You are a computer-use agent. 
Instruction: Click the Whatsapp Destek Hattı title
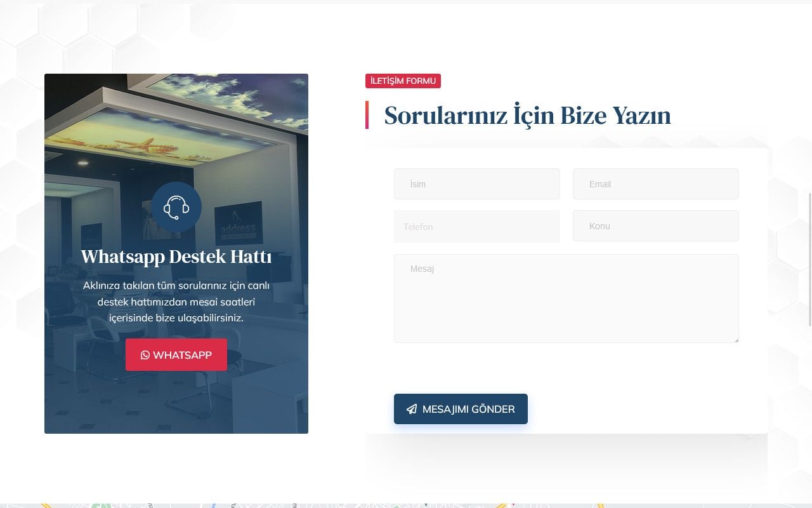(176, 257)
